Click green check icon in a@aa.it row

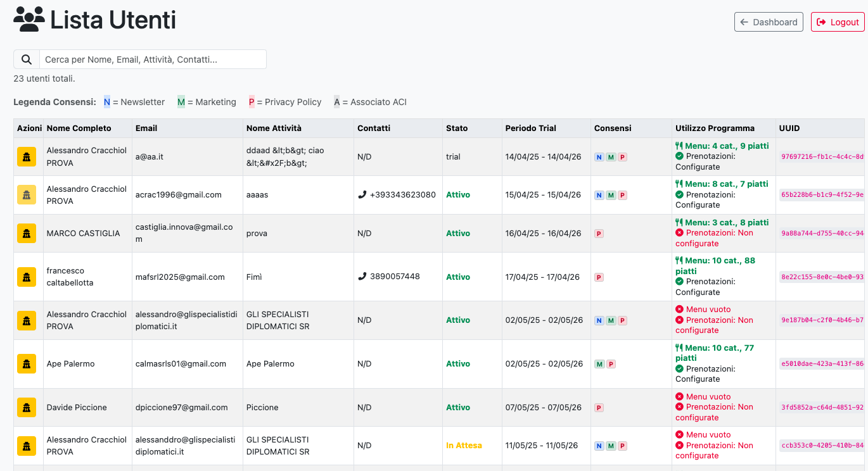coord(680,156)
